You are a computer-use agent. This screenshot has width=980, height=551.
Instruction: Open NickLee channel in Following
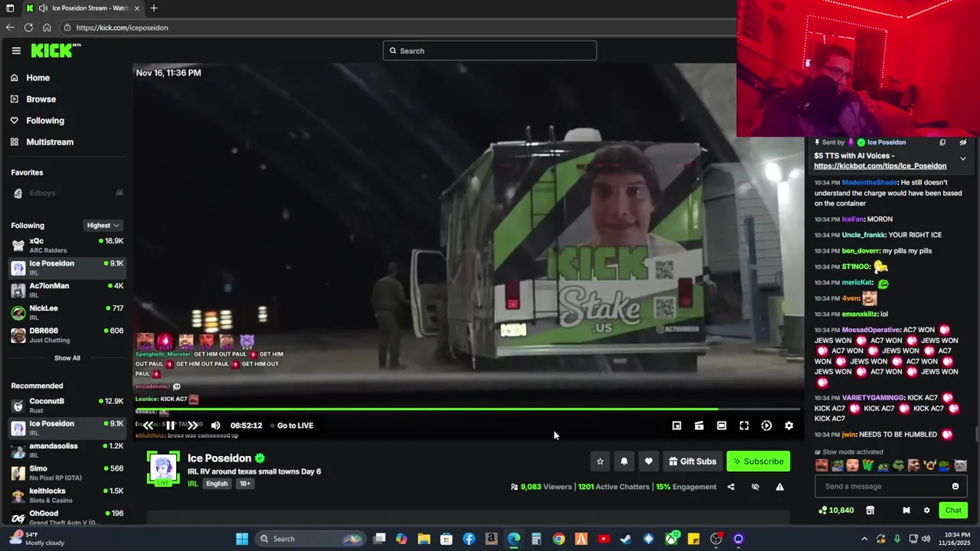tap(67, 312)
